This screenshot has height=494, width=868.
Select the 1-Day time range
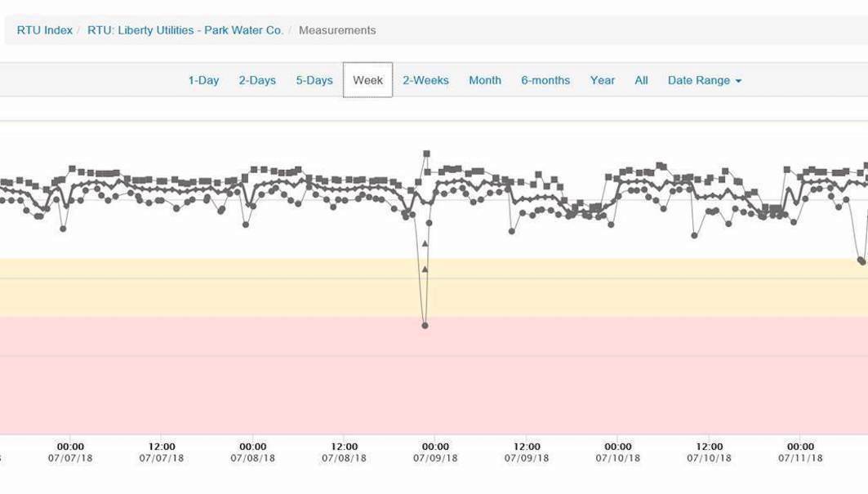click(203, 80)
